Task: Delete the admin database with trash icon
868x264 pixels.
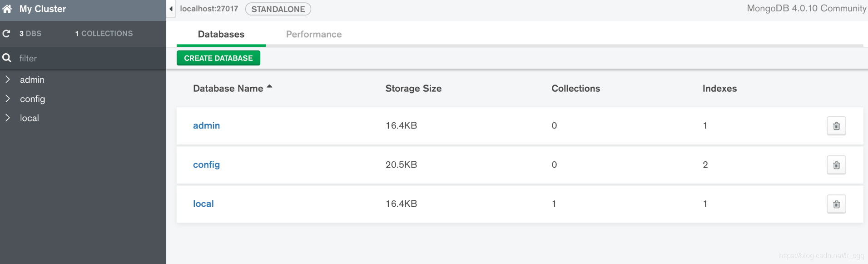Action: tap(836, 126)
